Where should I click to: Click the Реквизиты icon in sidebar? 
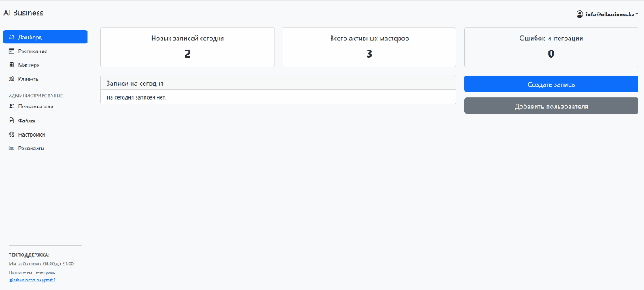click(x=11, y=149)
